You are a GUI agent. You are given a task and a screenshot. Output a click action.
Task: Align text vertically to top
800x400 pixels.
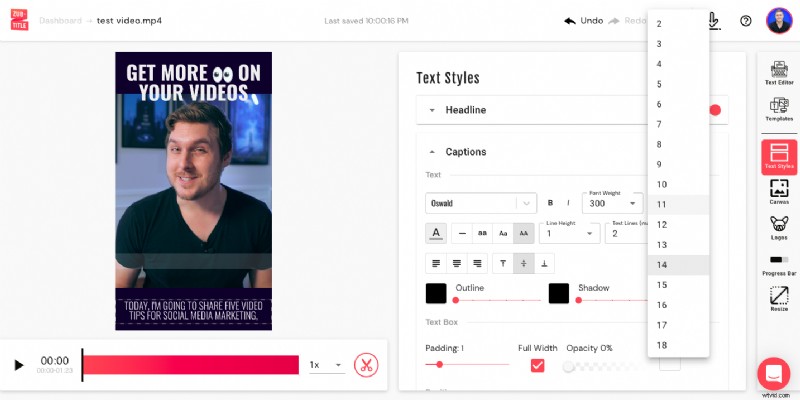(x=503, y=263)
